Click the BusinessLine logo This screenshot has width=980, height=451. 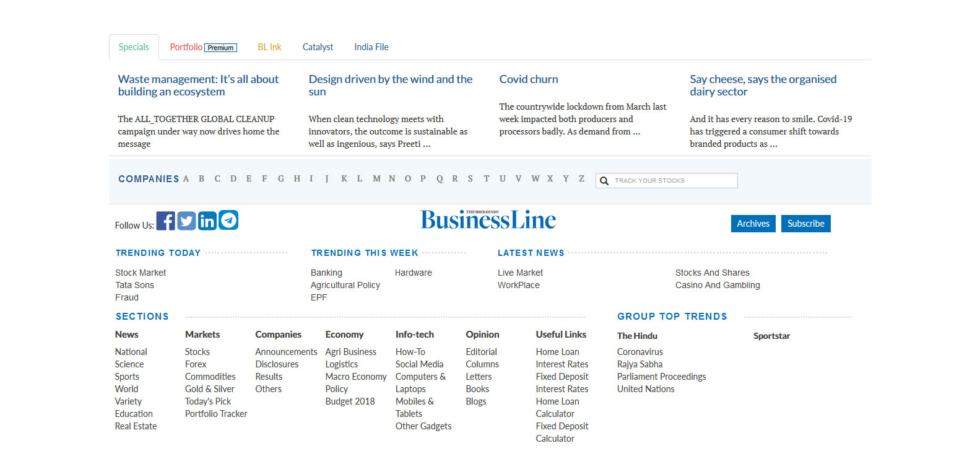tap(488, 220)
